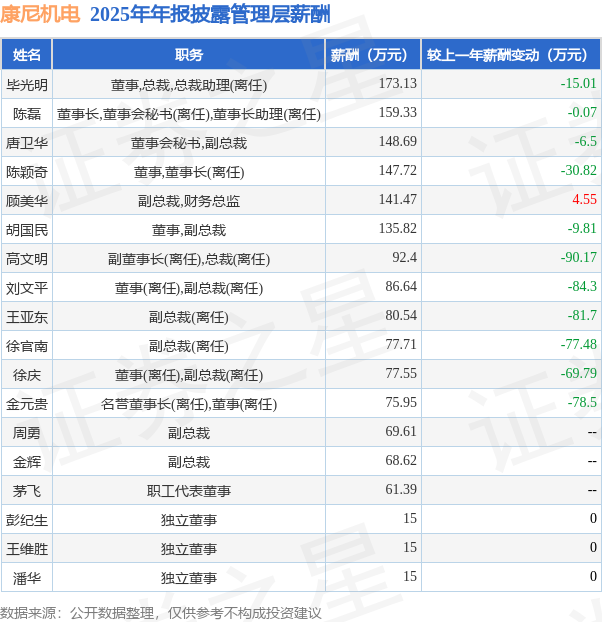Select the name 金辉

coord(27,462)
